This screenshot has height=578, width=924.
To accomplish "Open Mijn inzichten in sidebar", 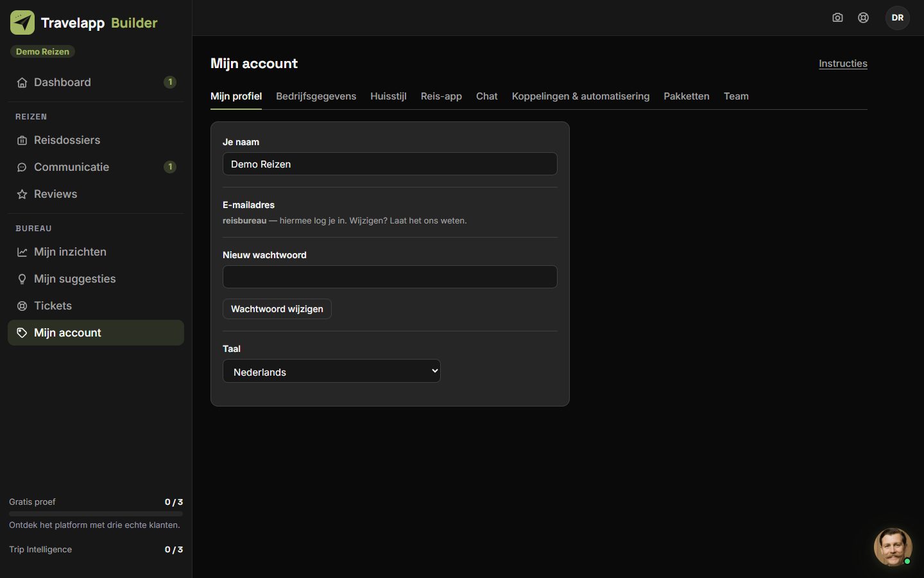I will tap(96, 252).
